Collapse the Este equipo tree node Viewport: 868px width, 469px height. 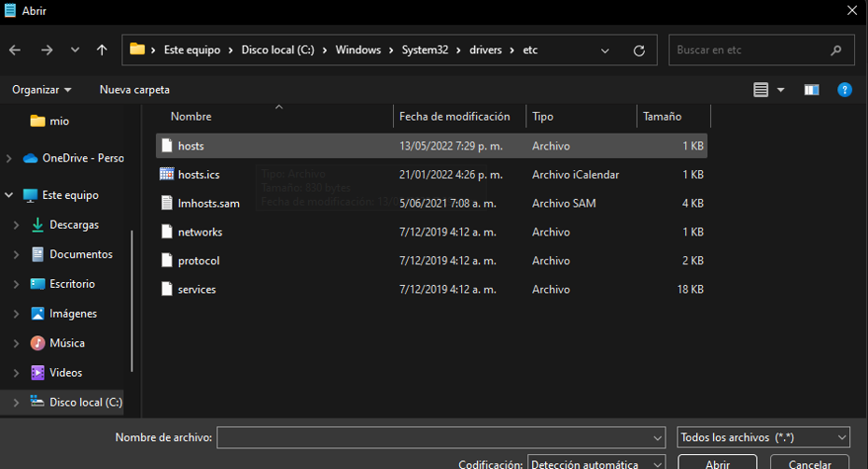(8, 195)
